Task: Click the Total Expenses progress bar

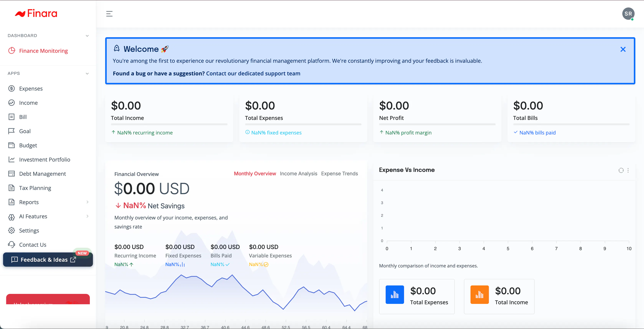Action: coord(303,124)
